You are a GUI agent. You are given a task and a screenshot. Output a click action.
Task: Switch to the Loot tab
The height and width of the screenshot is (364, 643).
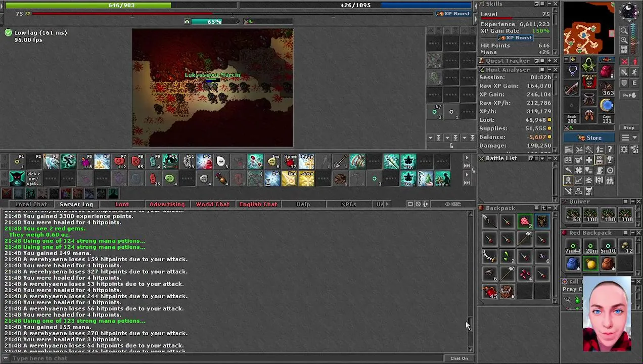122,204
